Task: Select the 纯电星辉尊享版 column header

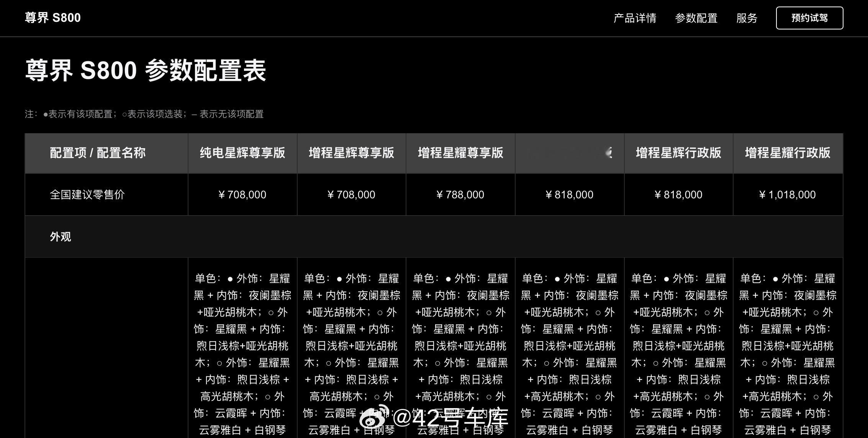Action: click(x=242, y=153)
